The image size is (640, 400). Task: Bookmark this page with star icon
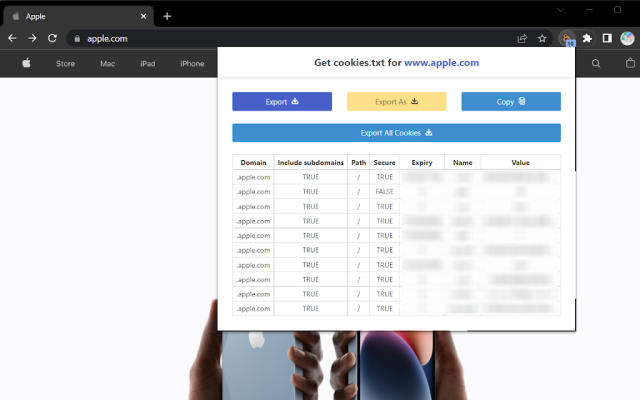click(x=542, y=39)
